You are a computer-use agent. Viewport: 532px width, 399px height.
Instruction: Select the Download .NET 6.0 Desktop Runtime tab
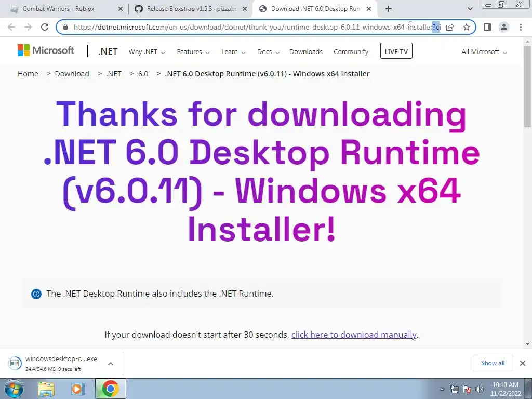pos(315,9)
